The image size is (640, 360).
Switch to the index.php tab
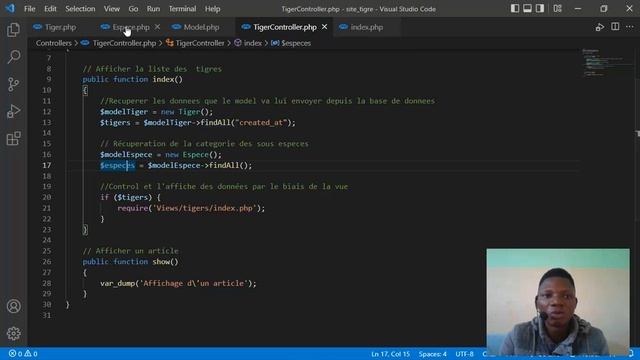[367, 27]
